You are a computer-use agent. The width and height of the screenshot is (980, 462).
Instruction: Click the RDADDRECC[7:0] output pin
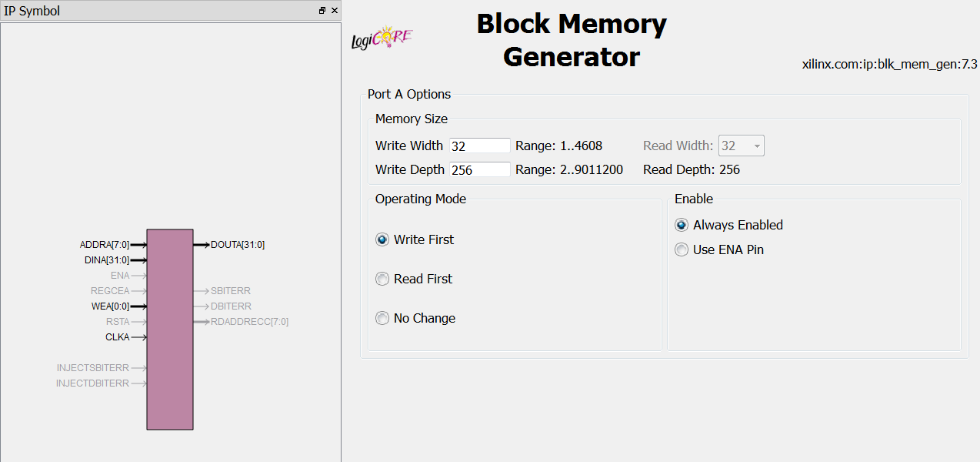coord(241,322)
